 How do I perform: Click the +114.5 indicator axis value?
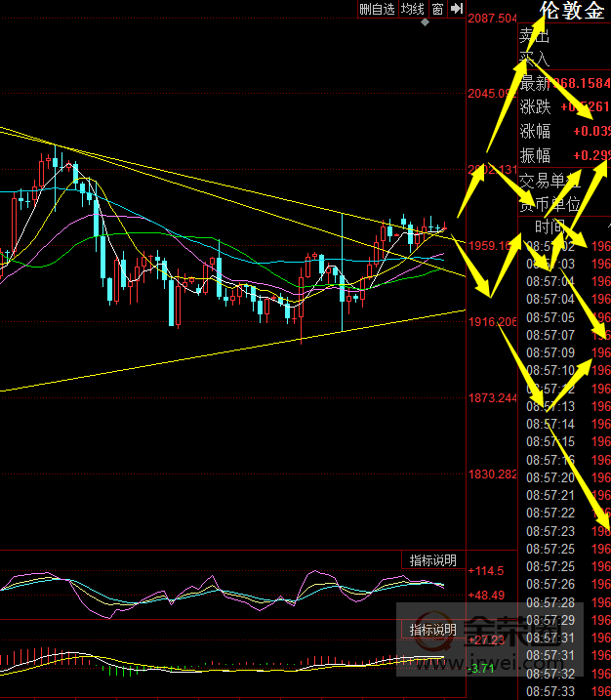pos(485,571)
